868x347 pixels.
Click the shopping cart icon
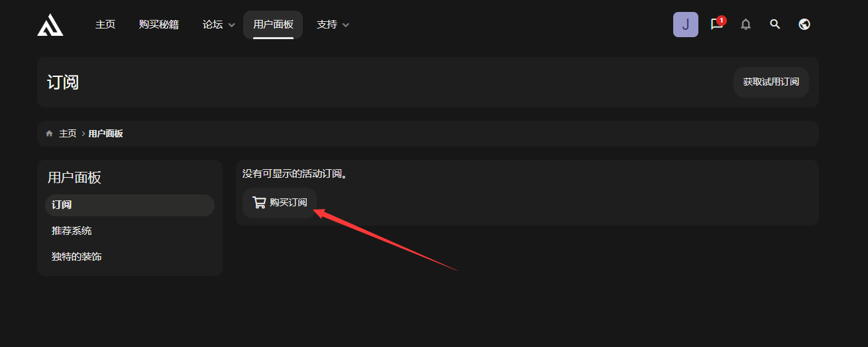pos(259,202)
